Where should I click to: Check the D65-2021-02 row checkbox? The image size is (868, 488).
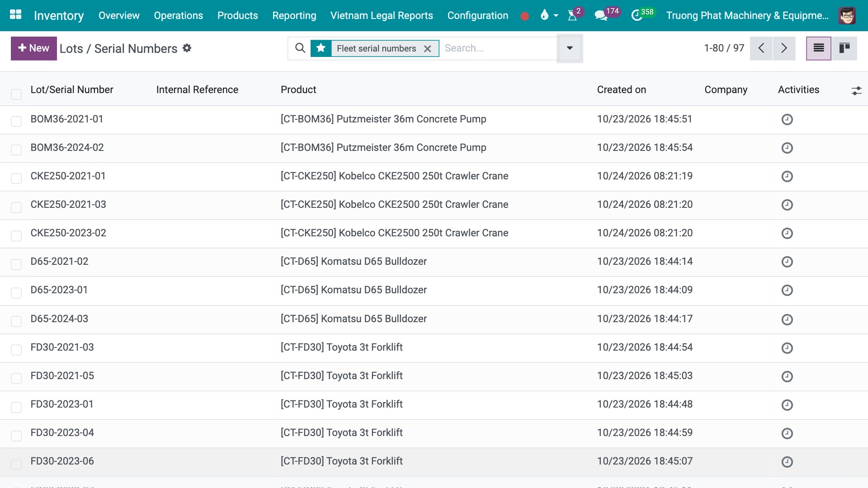point(16,264)
